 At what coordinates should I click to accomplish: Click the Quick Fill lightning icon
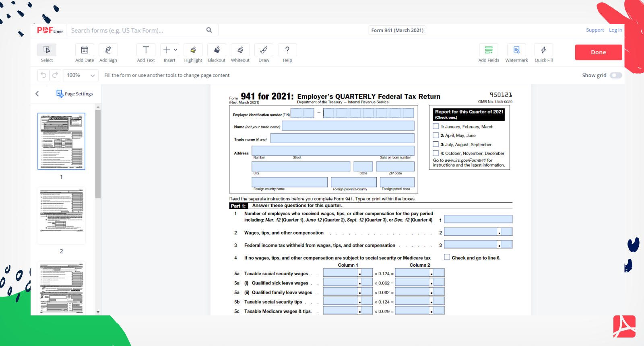(543, 50)
